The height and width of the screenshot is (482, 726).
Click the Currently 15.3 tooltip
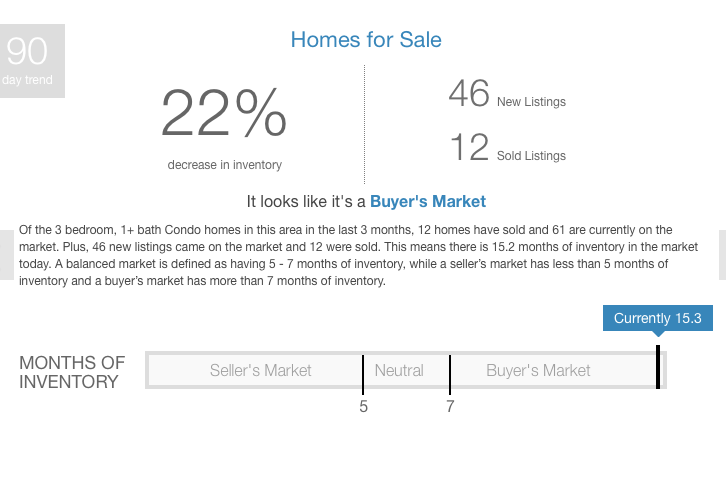(x=657, y=318)
